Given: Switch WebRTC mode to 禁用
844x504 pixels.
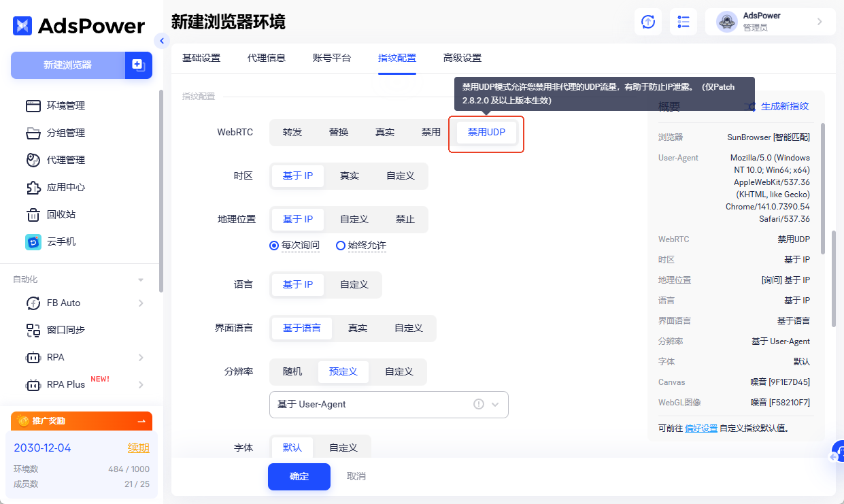Looking at the screenshot, I should [430, 132].
